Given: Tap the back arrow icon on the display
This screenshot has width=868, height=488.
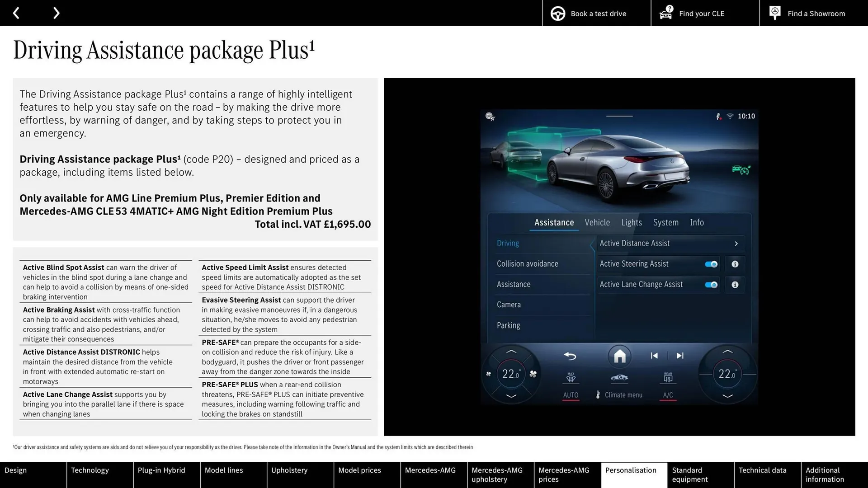Looking at the screenshot, I should point(570,356).
